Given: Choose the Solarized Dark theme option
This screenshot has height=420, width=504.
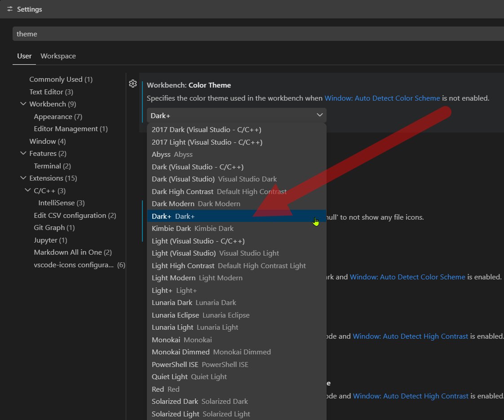Looking at the screenshot, I should [x=237, y=402].
